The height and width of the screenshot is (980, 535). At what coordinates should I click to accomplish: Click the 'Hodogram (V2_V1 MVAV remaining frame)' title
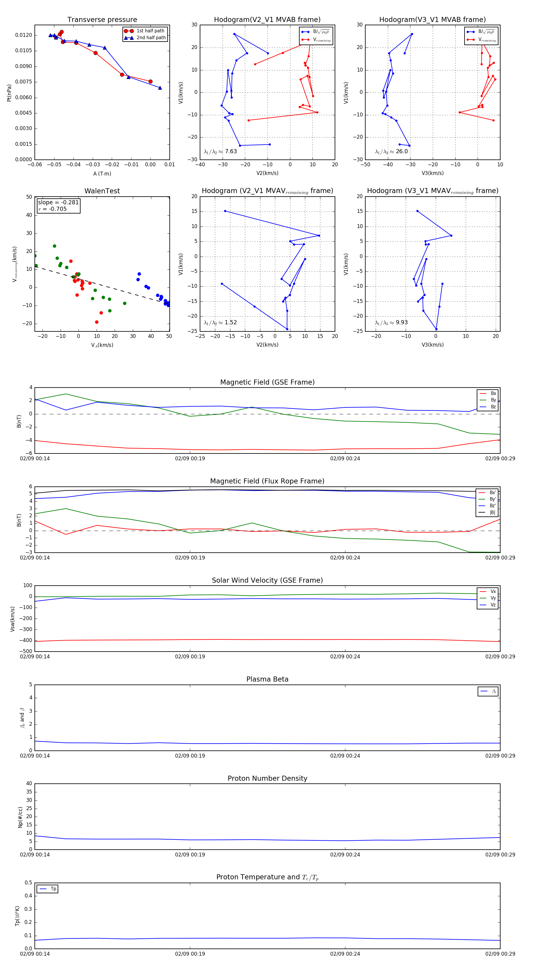tap(267, 191)
